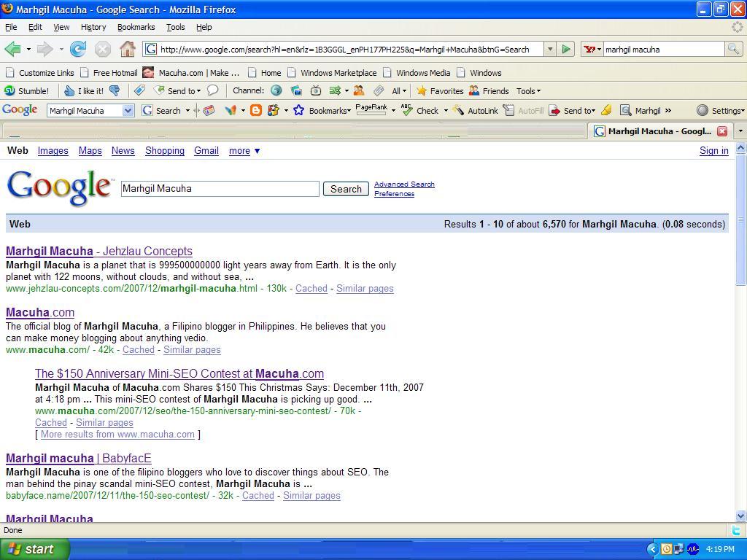The image size is (747, 560).
Task: Open the Edit menu
Action: tap(35, 27)
